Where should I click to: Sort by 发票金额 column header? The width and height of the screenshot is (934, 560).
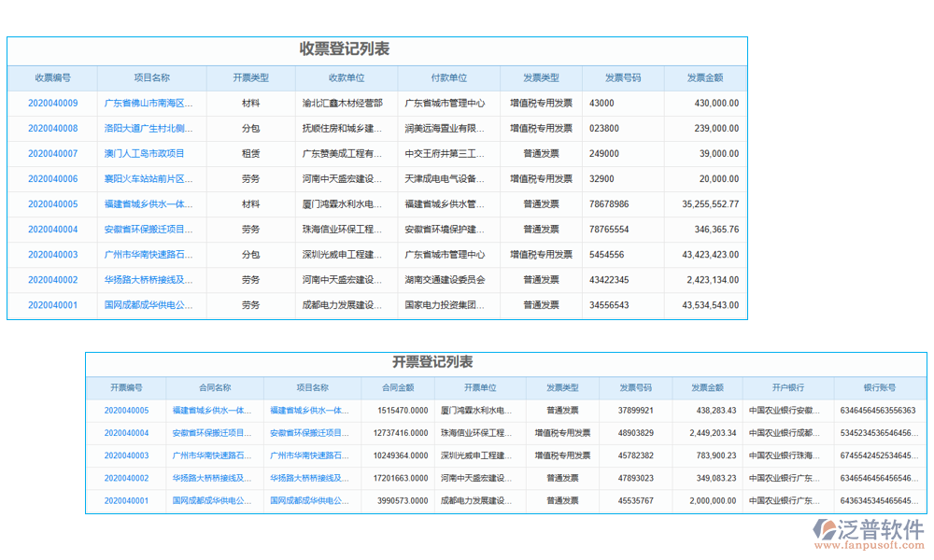[707, 78]
